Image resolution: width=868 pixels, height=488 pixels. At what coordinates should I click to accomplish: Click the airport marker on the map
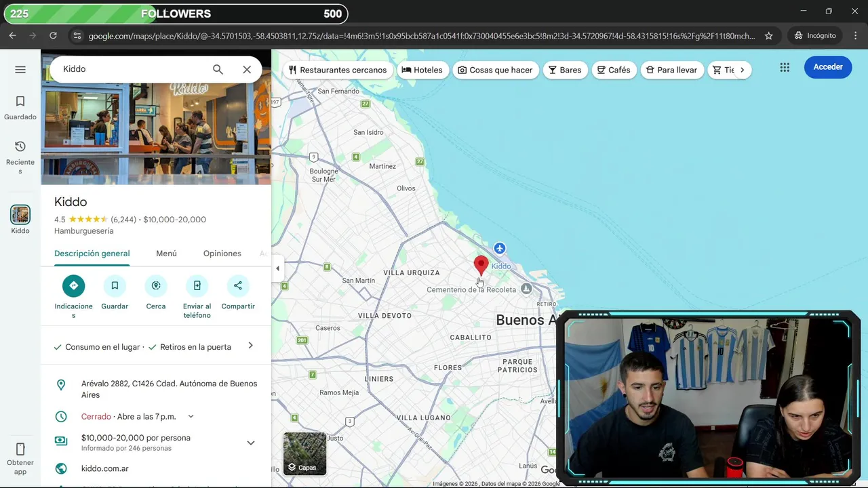(x=500, y=248)
